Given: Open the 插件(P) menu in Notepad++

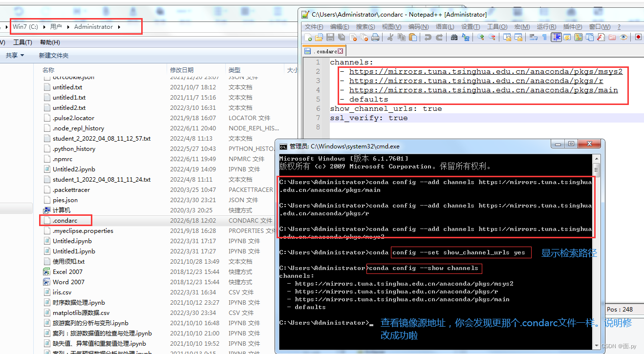Looking at the screenshot, I should click(573, 27).
